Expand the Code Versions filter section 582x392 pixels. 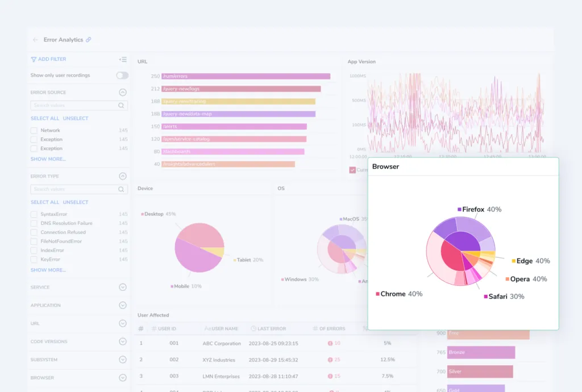(123, 341)
